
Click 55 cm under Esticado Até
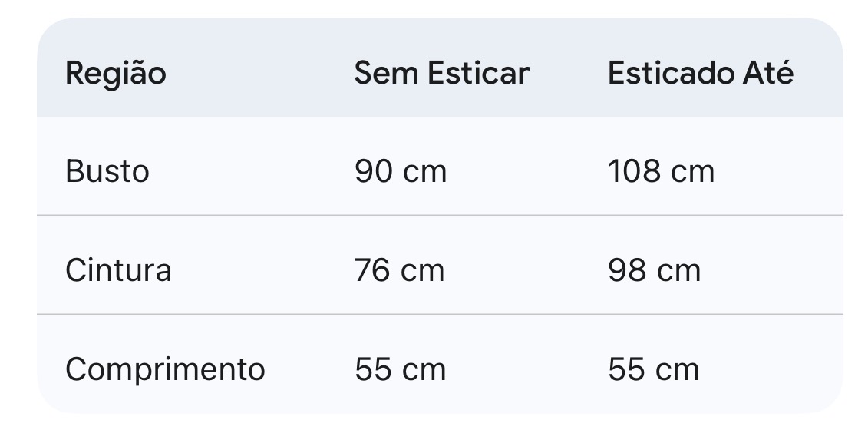(653, 369)
